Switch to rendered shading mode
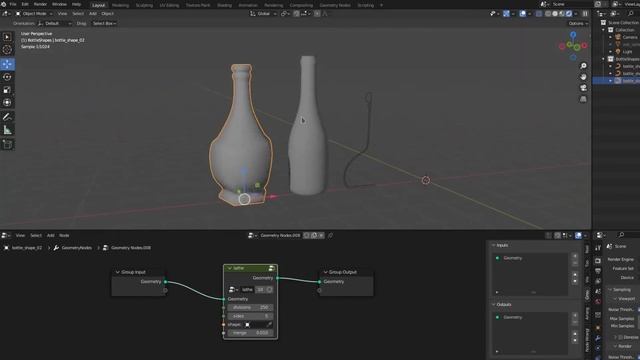This screenshot has width=640, height=360. (x=569, y=13)
